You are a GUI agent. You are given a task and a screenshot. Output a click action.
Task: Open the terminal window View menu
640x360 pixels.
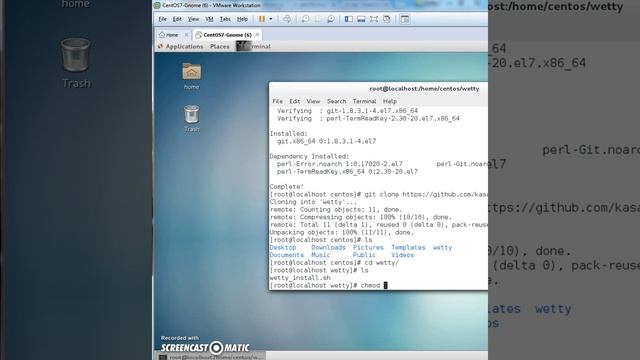coord(313,101)
